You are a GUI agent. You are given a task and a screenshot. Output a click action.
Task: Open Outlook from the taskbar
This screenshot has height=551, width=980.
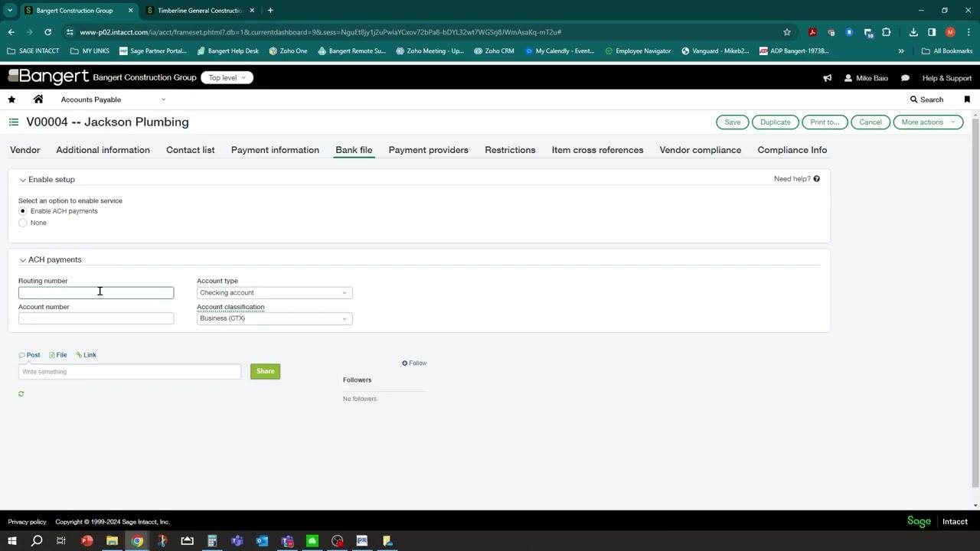point(262,541)
